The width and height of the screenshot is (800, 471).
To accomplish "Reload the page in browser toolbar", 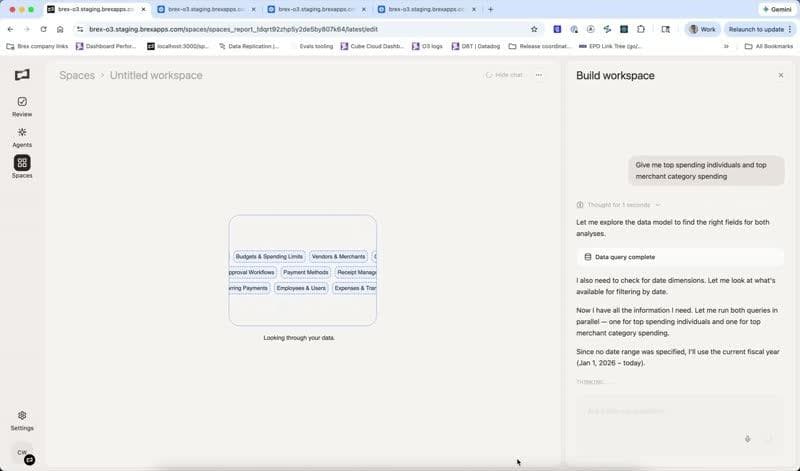I will [x=43, y=29].
